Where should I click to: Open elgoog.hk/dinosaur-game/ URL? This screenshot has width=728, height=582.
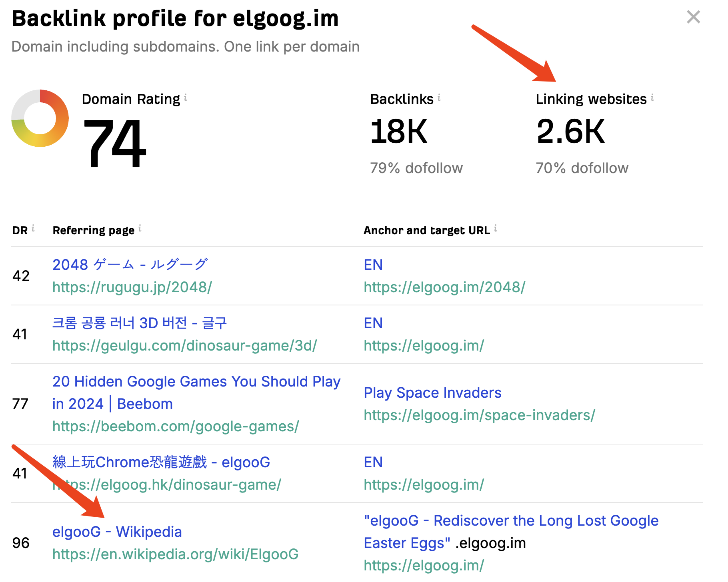point(167,484)
